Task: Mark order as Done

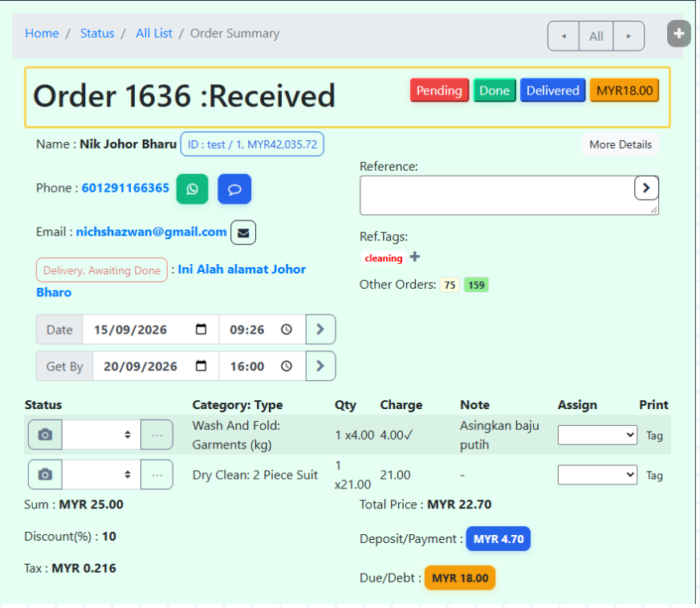Action: pos(494,91)
